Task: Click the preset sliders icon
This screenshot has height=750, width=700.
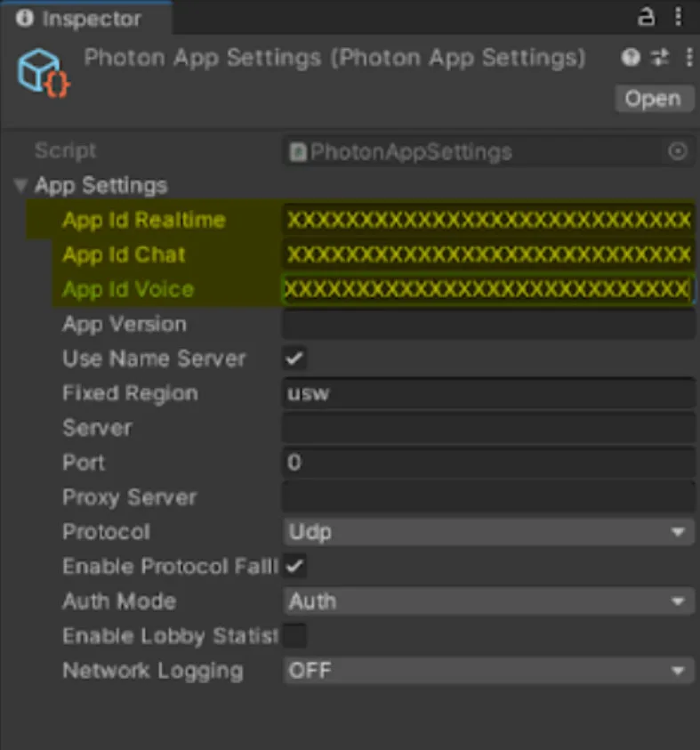Action: pos(660,58)
